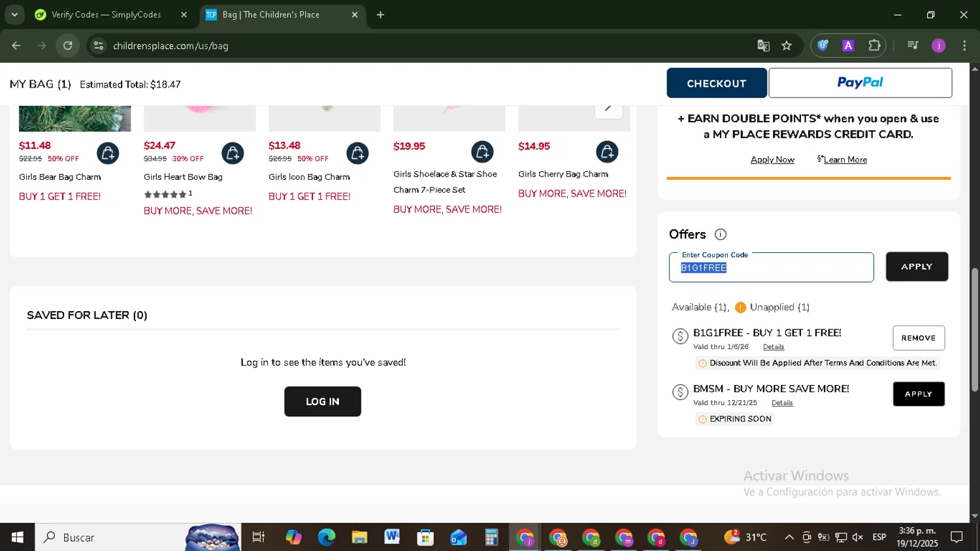This screenshot has width=980, height=551.
Task: Add Girls Icon Bag Charm to bag
Action: pyautogui.click(x=357, y=154)
